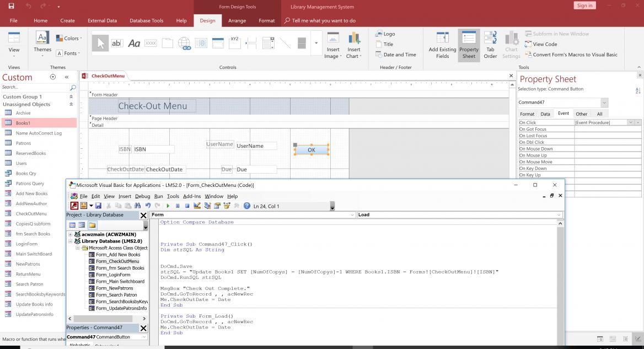Open VBA Help question mark icon
Screen dimensions: 644x349
pos(247,206)
